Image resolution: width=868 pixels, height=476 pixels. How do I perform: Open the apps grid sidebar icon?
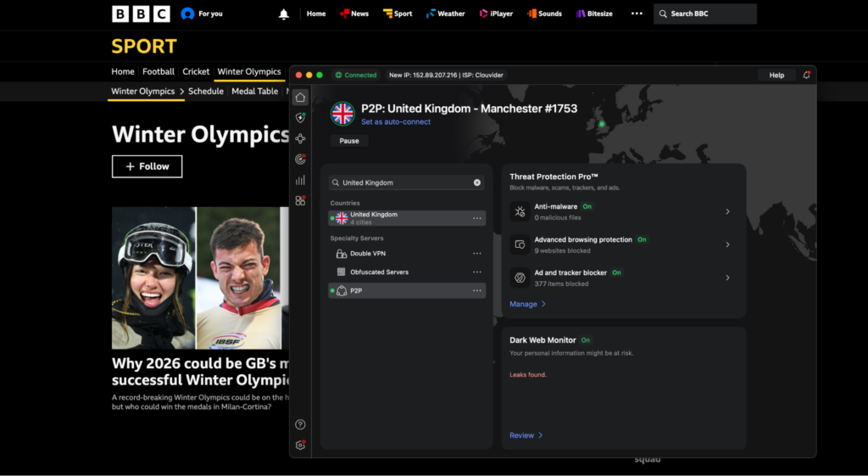[300, 200]
